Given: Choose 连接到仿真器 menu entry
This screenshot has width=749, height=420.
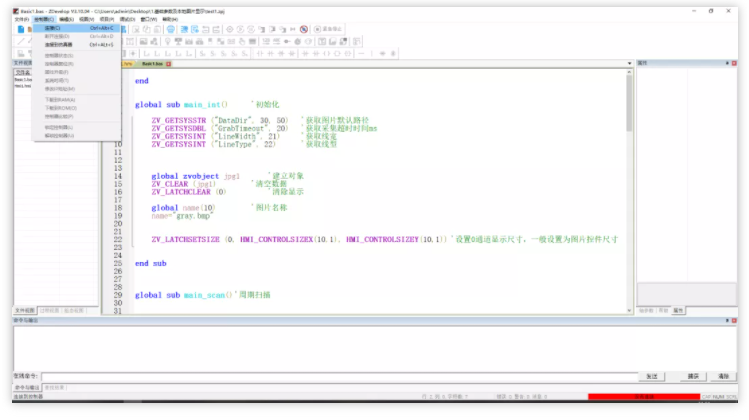Looking at the screenshot, I should pyautogui.click(x=75, y=44).
